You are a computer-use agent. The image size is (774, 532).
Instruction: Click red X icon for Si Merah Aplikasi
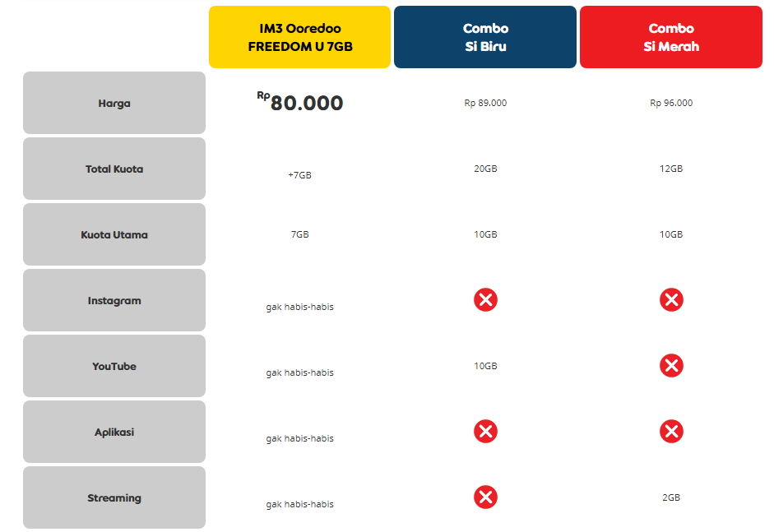coord(671,431)
